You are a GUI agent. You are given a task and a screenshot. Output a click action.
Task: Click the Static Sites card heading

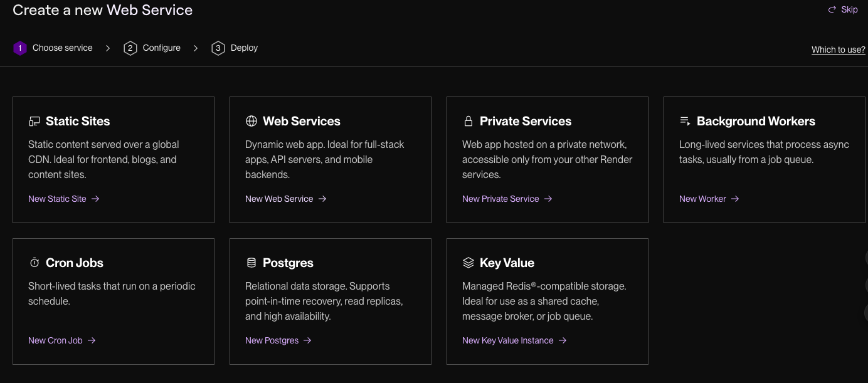pos(78,121)
